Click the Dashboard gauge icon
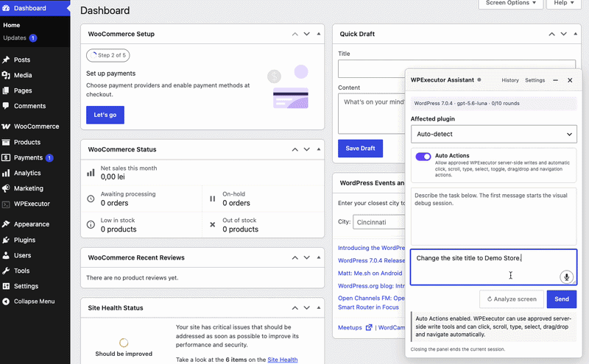Viewport: 589px width, 364px height. 6,8
